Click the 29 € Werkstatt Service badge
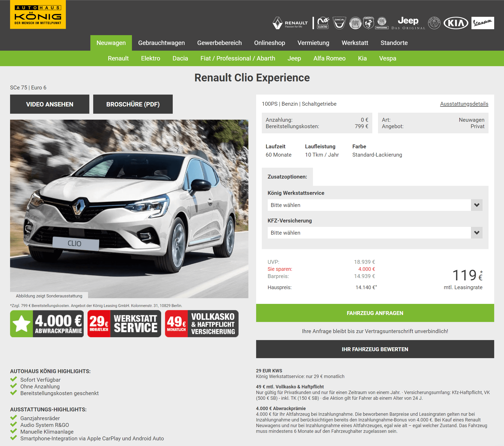 (124, 324)
